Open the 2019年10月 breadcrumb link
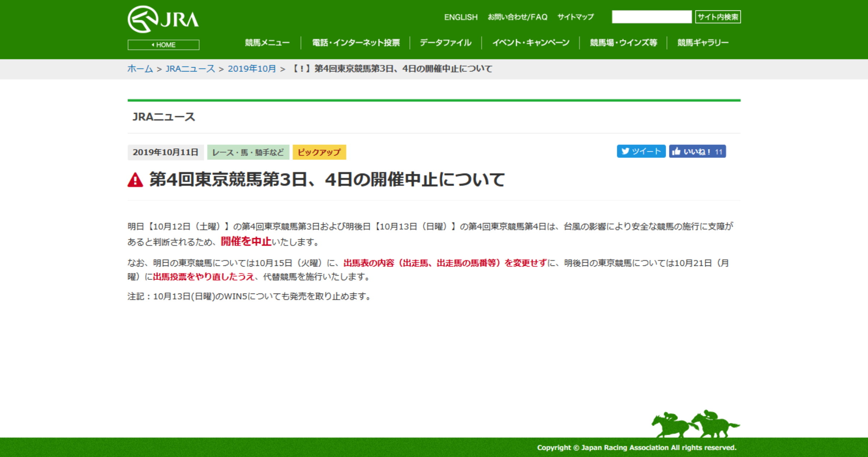Image resolution: width=868 pixels, height=457 pixels. coord(252,69)
